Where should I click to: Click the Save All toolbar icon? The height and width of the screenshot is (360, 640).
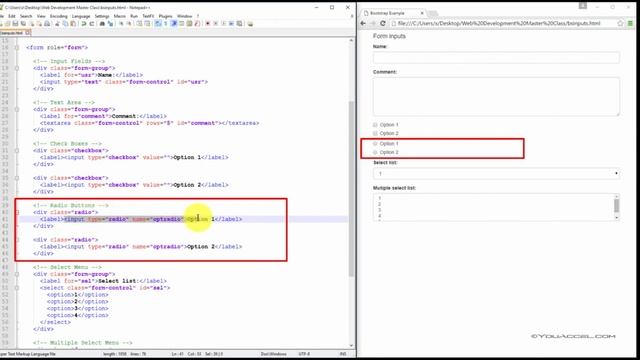(23, 24)
